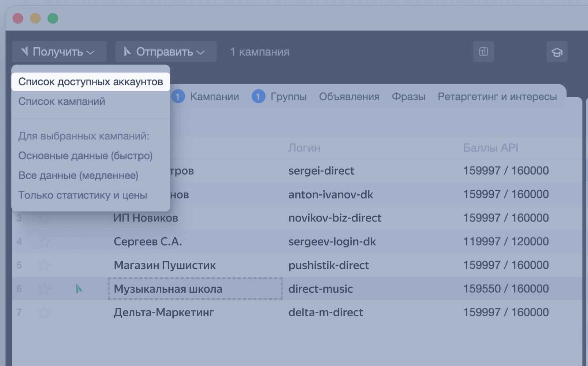Click the number 1 badge beside Группы
Image resolution: width=588 pixels, height=366 pixels.
pyautogui.click(x=258, y=97)
